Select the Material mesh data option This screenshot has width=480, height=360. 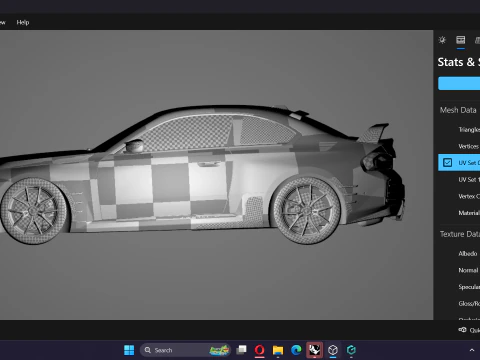coord(469,213)
